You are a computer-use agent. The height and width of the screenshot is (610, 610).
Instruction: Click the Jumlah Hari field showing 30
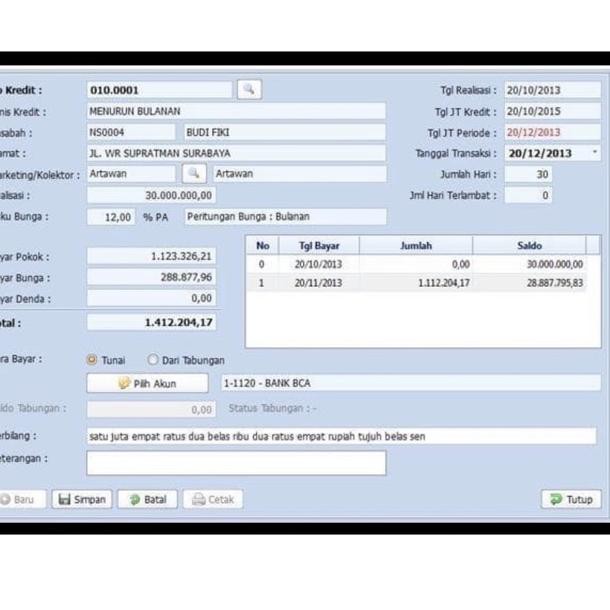[528, 174]
